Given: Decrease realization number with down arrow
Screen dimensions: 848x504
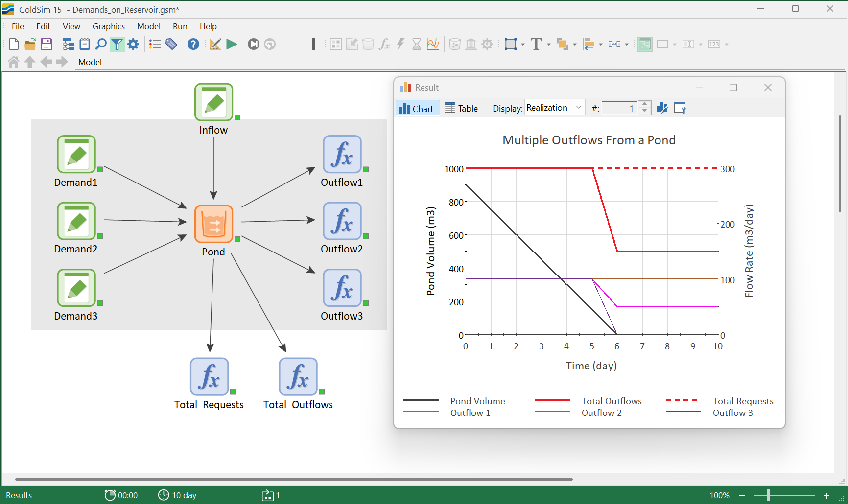Looking at the screenshot, I should point(645,112).
